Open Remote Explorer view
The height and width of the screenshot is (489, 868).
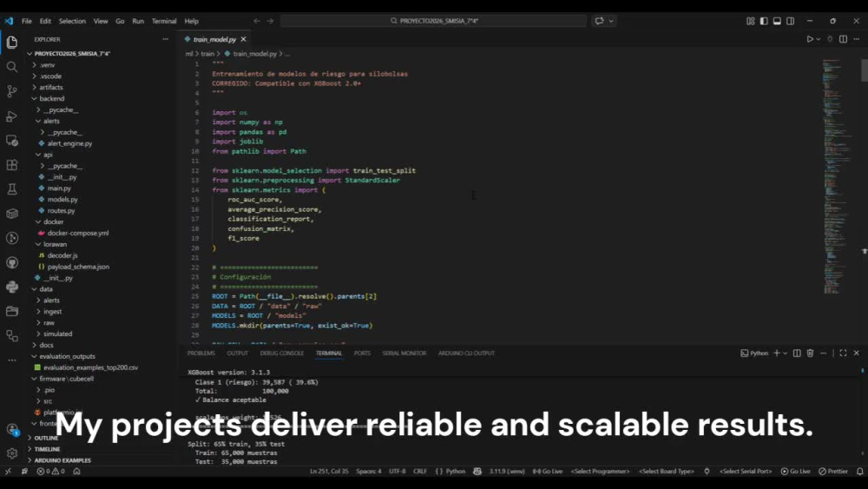pyautogui.click(x=11, y=141)
